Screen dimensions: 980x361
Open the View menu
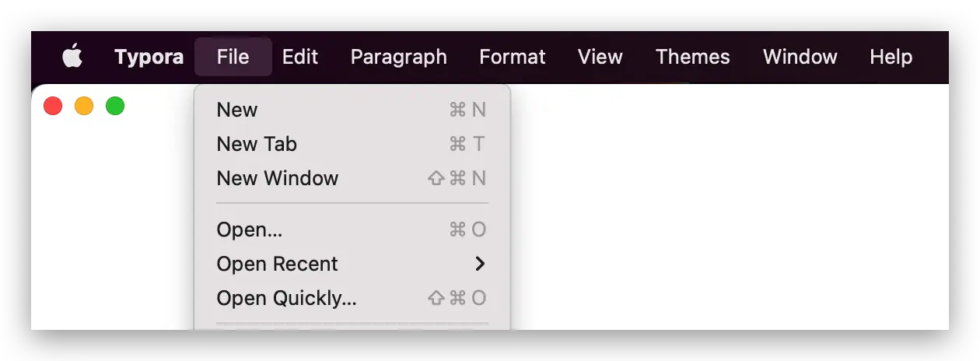(600, 57)
